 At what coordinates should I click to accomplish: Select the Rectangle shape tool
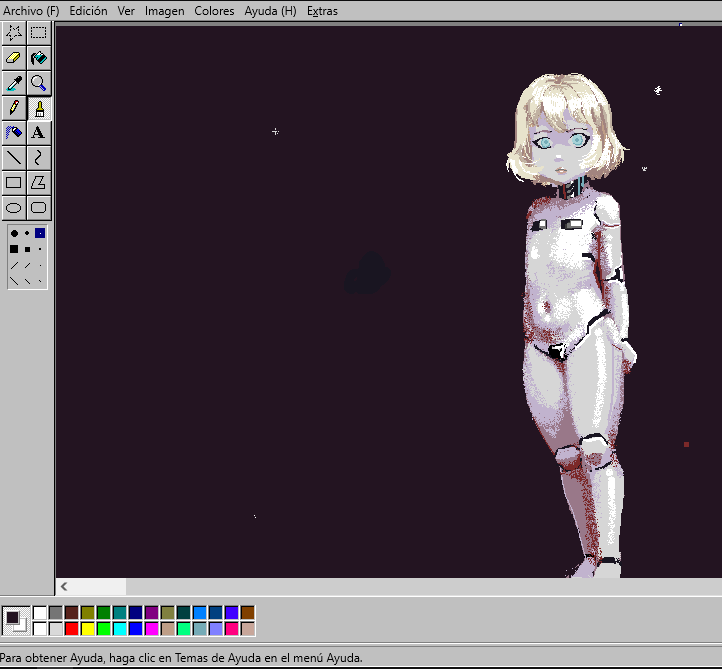click(x=14, y=182)
